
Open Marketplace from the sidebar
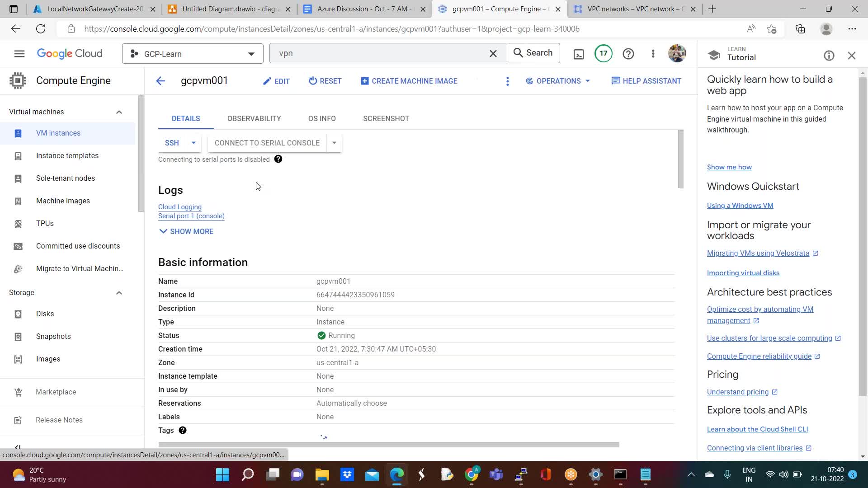(56, 392)
